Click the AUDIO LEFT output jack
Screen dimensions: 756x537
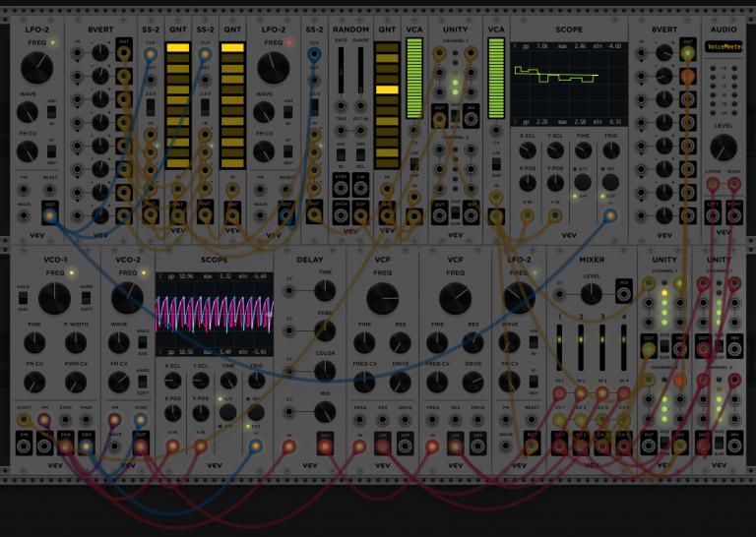tap(713, 215)
